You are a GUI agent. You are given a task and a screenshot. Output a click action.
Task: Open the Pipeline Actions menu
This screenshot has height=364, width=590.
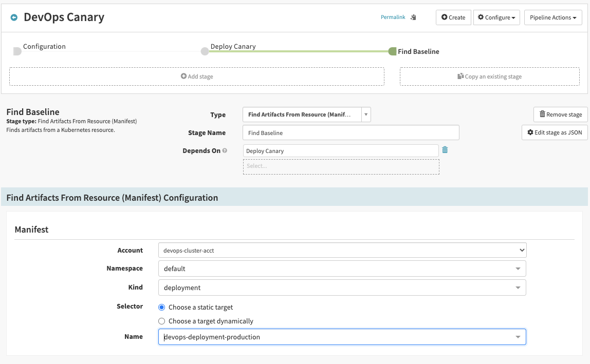(553, 17)
